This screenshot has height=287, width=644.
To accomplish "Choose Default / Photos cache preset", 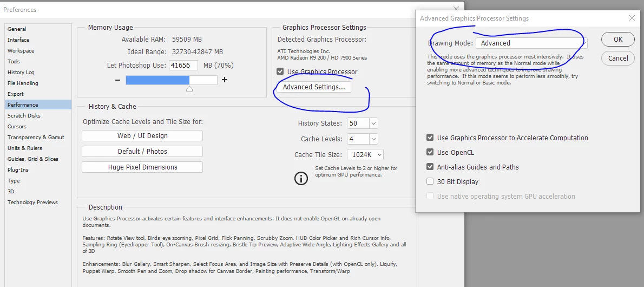I will [142, 151].
